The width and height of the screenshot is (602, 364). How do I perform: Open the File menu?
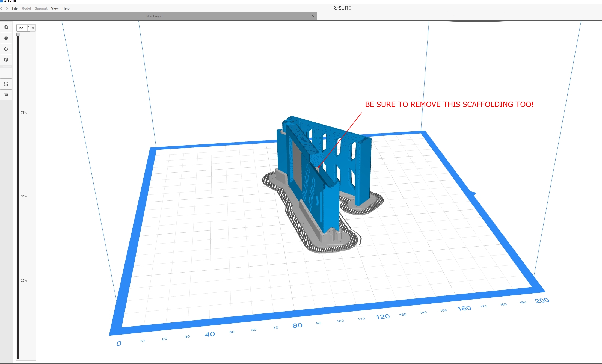click(x=15, y=8)
